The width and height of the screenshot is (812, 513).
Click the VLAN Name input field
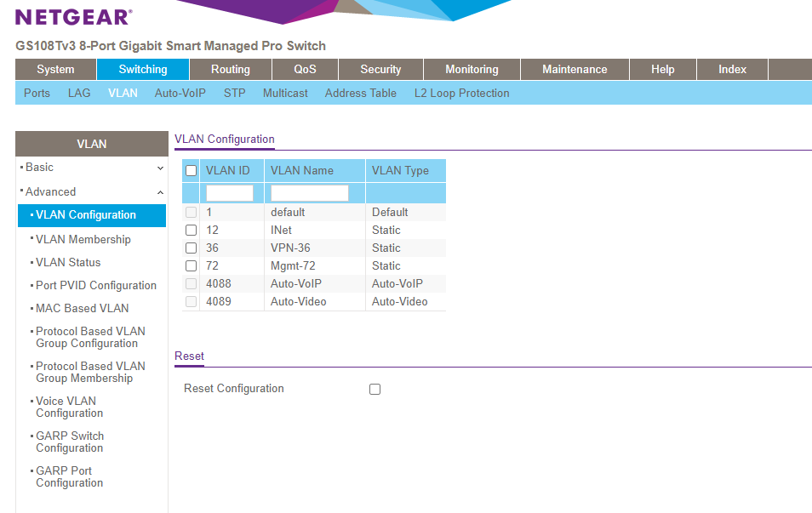[310, 193]
